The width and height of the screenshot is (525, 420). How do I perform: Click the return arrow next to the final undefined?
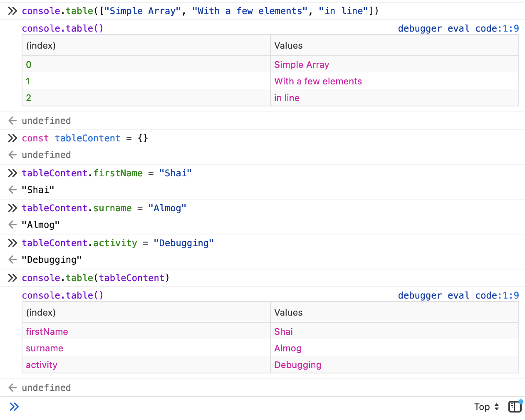point(12,388)
